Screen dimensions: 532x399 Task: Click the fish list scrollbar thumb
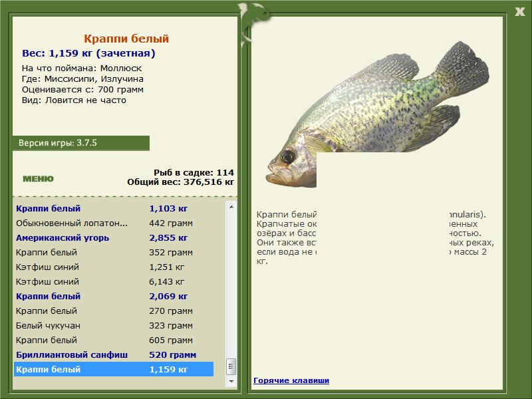tap(231, 366)
